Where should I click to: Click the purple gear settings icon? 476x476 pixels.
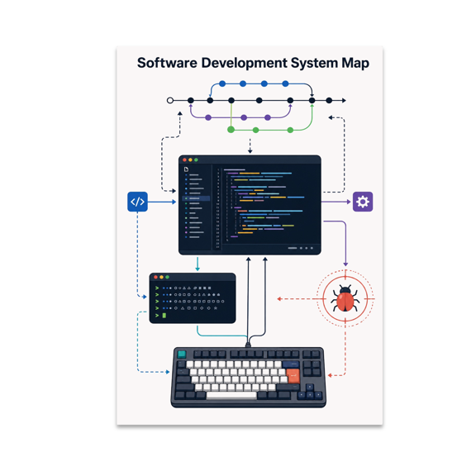[x=363, y=202]
